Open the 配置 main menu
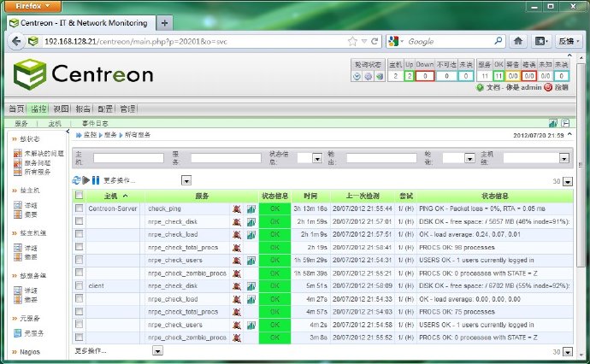The image size is (590, 364). (x=105, y=109)
